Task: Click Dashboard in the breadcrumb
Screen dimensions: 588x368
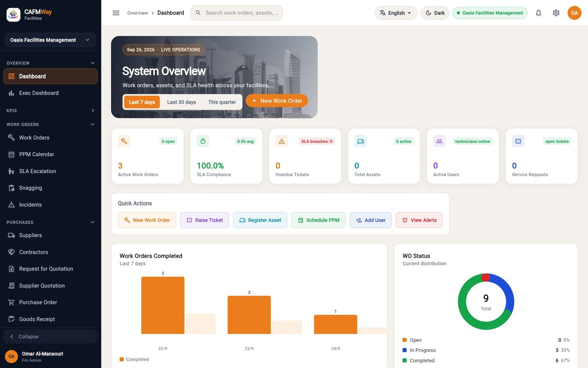Action: point(171,13)
